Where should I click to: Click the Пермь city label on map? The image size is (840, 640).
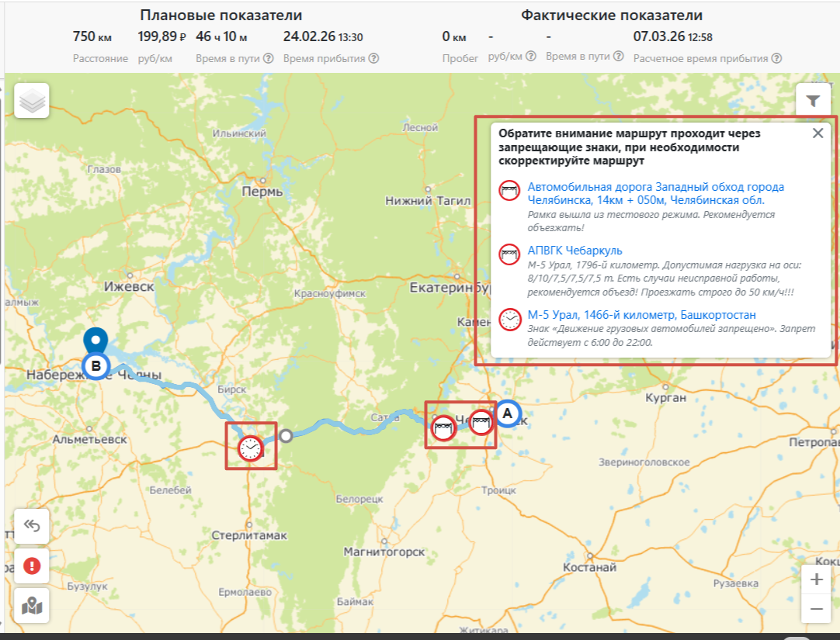click(262, 192)
